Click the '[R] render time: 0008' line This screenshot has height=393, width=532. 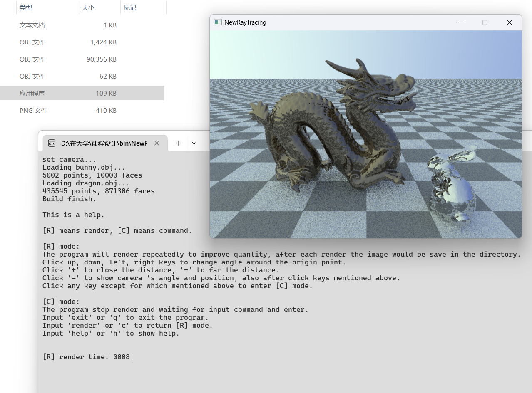pos(86,357)
